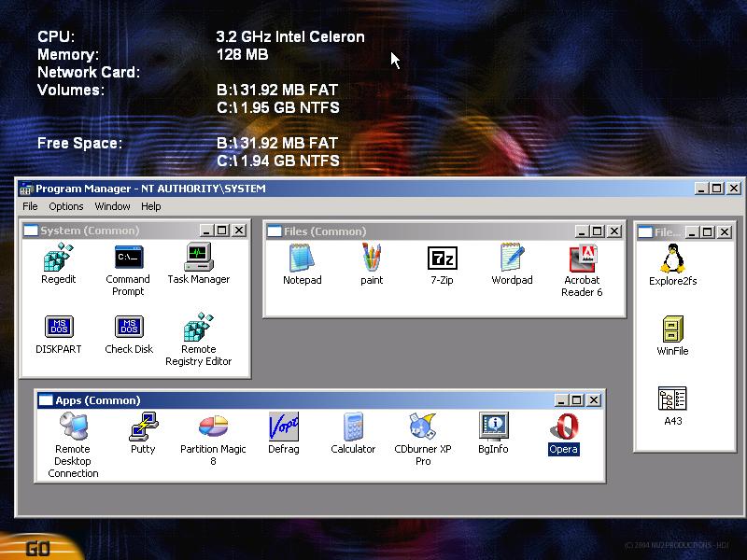Select the BgInfo icon
The image size is (747, 560).
click(494, 427)
